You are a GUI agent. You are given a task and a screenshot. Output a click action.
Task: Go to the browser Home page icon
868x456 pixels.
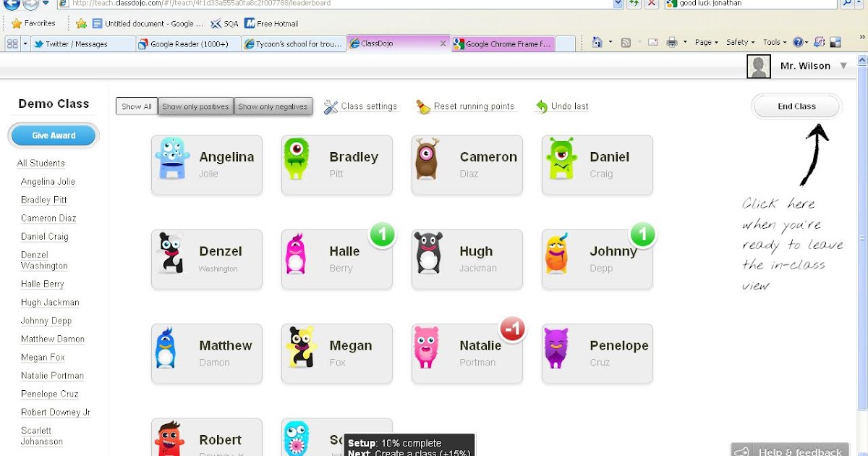coord(597,43)
